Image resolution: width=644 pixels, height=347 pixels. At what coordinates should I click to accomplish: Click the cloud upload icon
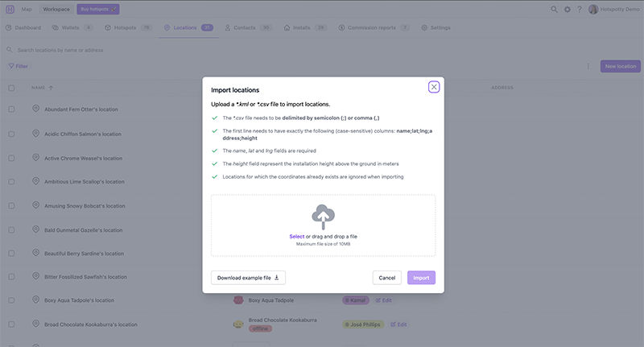pyautogui.click(x=323, y=216)
